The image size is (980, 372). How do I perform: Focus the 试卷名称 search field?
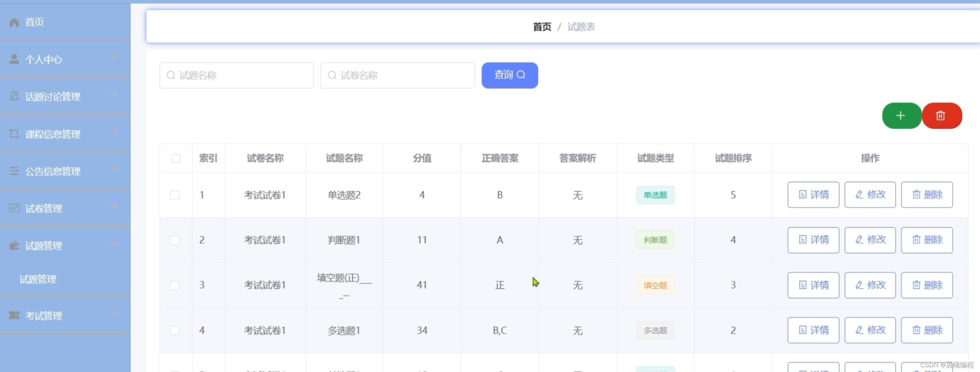(398, 75)
